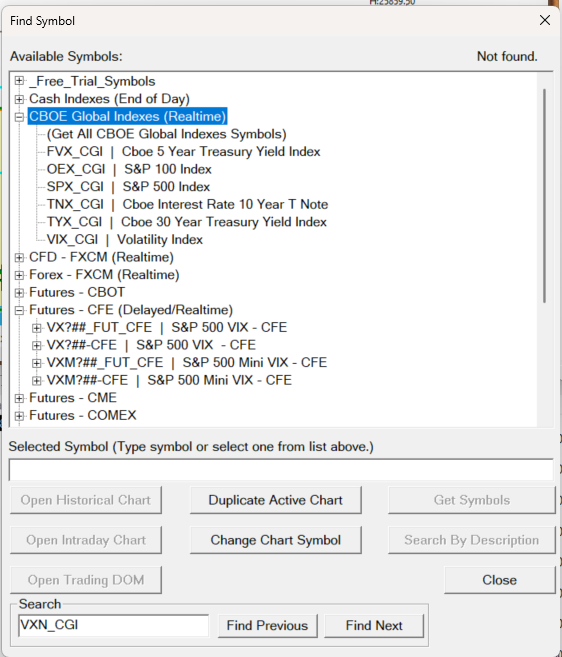
Task: Select Futures - CME label
Action: (73, 398)
